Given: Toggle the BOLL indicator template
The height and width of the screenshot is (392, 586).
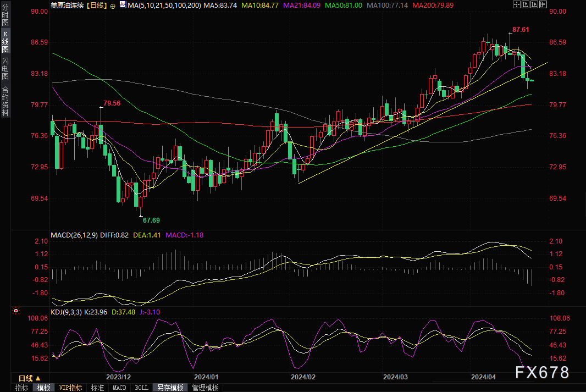Looking at the screenshot, I should click(141, 388).
